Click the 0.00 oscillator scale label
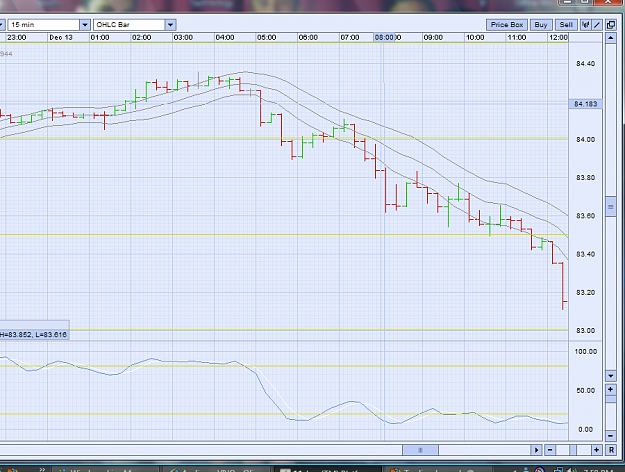This screenshot has height=472, width=625. (586, 429)
